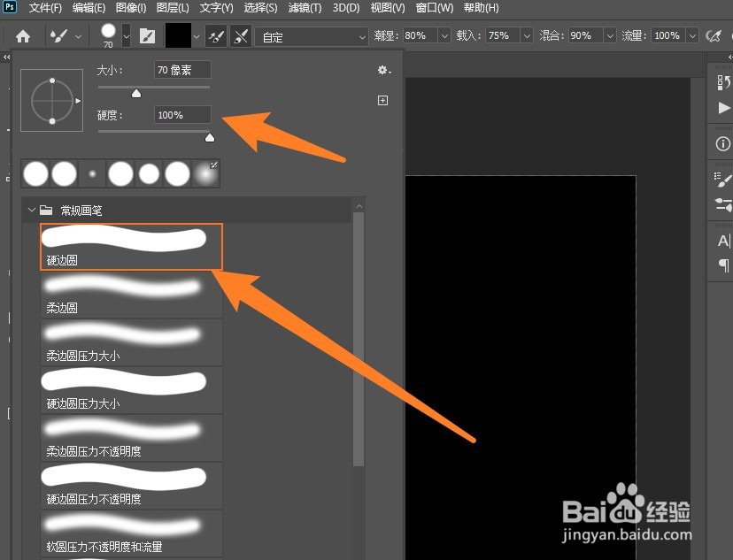The image size is (733, 560).
Task: Toggle the Brush Settings panel icon
Action: point(147,36)
